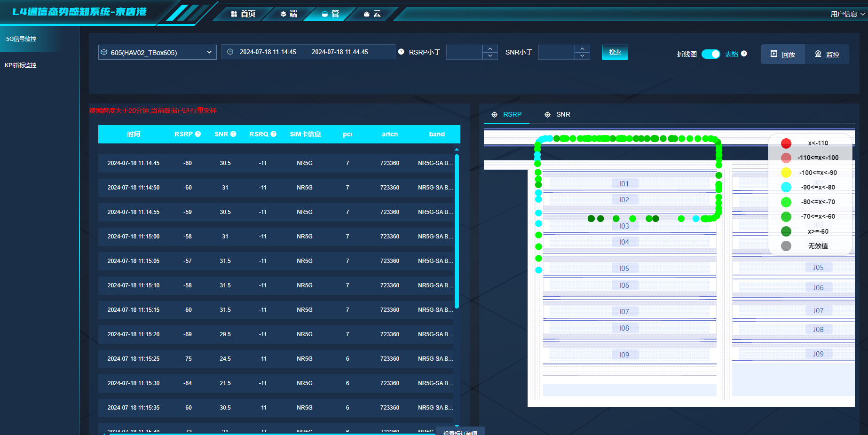Click the RSRQ column help icon

(x=274, y=134)
